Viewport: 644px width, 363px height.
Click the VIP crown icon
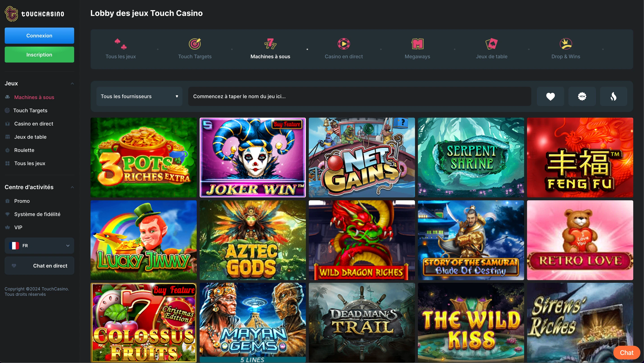tap(7, 227)
